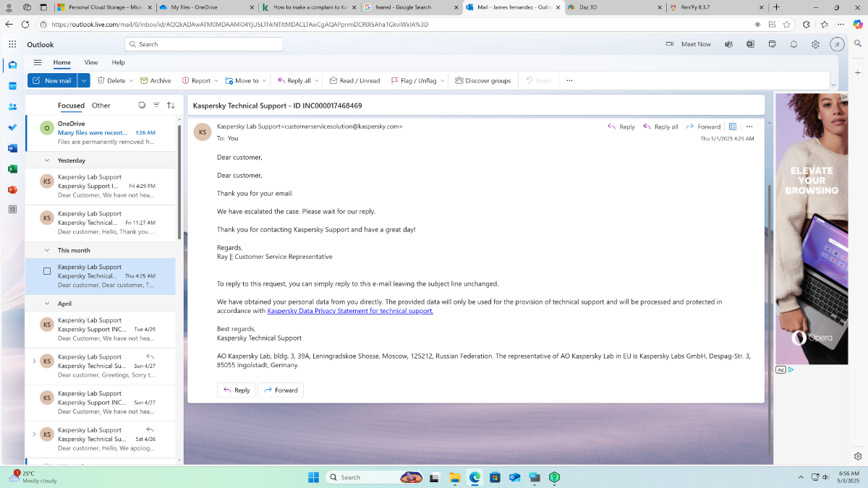Collapse the April group
This screenshot has width=868, height=488.
(x=47, y=304)
